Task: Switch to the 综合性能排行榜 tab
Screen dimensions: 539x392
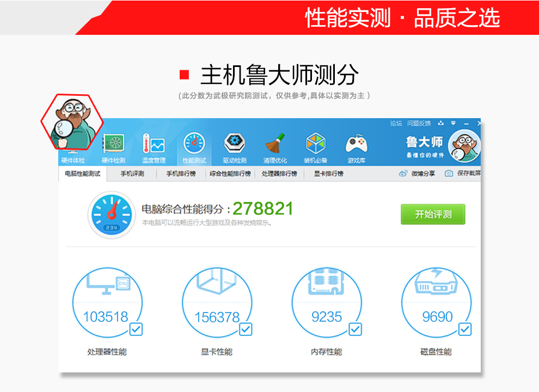Action: [x=230, y=174]
